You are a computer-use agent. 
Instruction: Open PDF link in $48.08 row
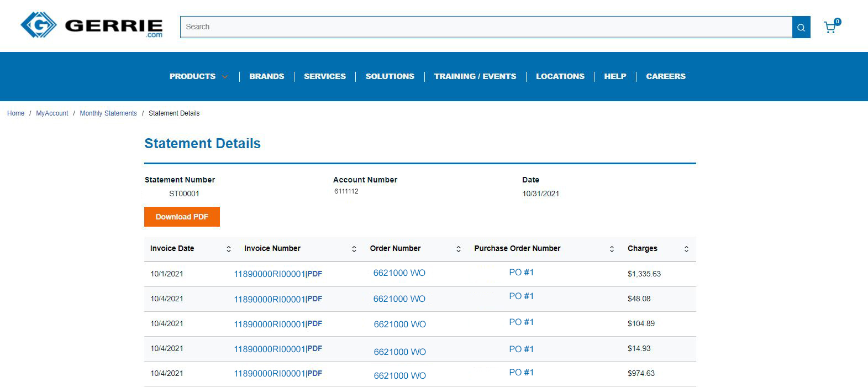coord(315,299)
